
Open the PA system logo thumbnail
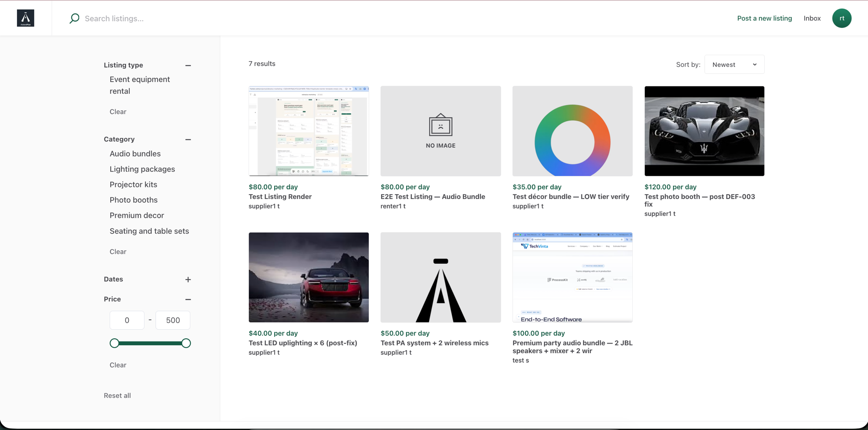pos(441,277)
